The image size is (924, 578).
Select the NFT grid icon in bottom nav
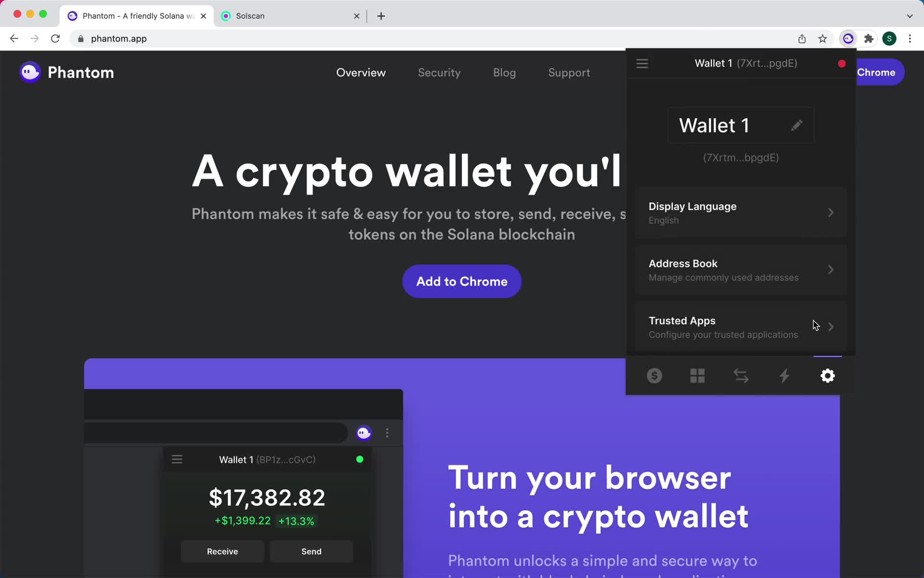(x=697, y=376)
